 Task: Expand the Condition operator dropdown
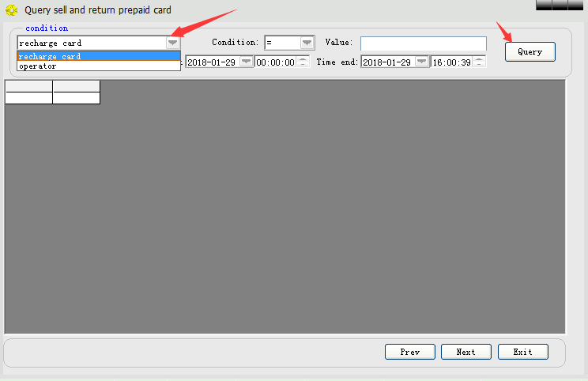click(x=307, y=43)
